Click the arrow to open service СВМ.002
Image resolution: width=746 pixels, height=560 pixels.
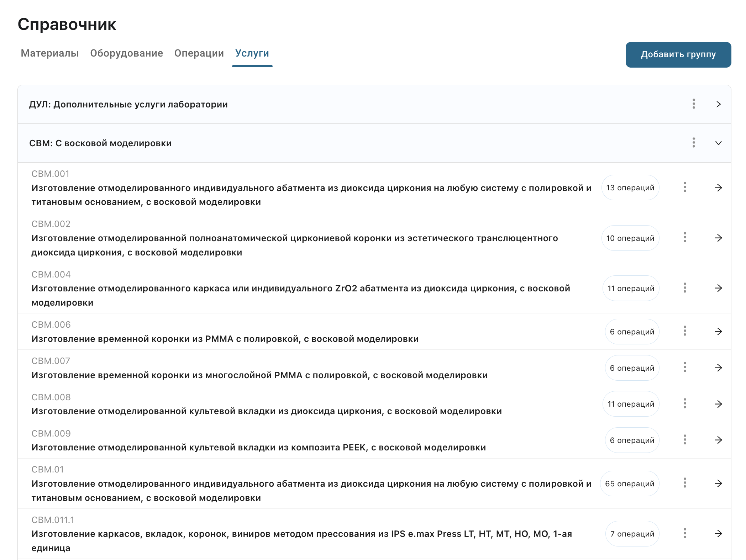click(x=718, y=238)
